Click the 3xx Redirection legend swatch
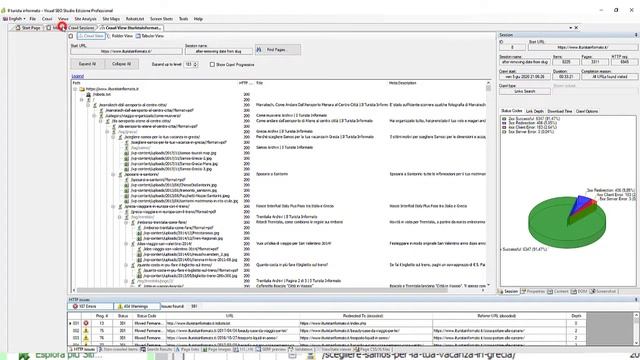This screenshot has height=360, width=640. tap(504, 123)
